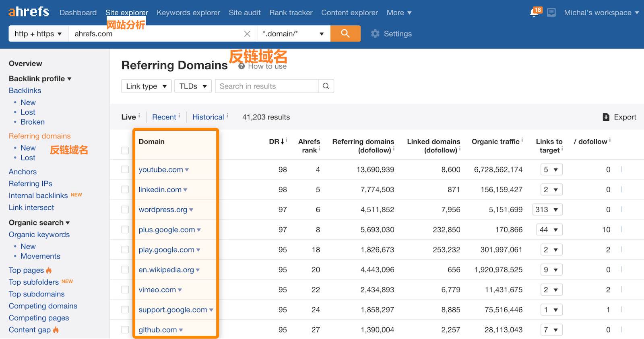Switch to the Historical tab

pyautogui.click(x=208, y=117)
